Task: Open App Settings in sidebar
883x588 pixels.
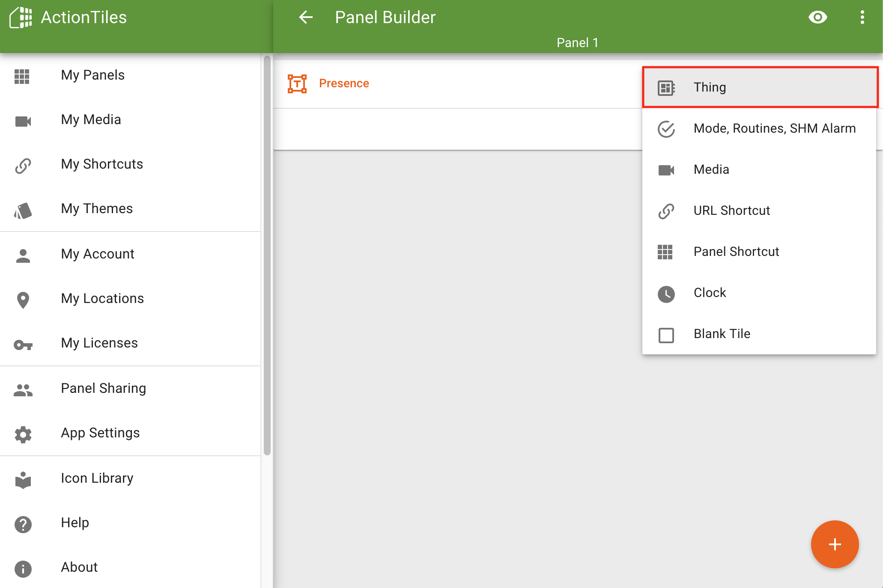Action: [x=130, y=433]
